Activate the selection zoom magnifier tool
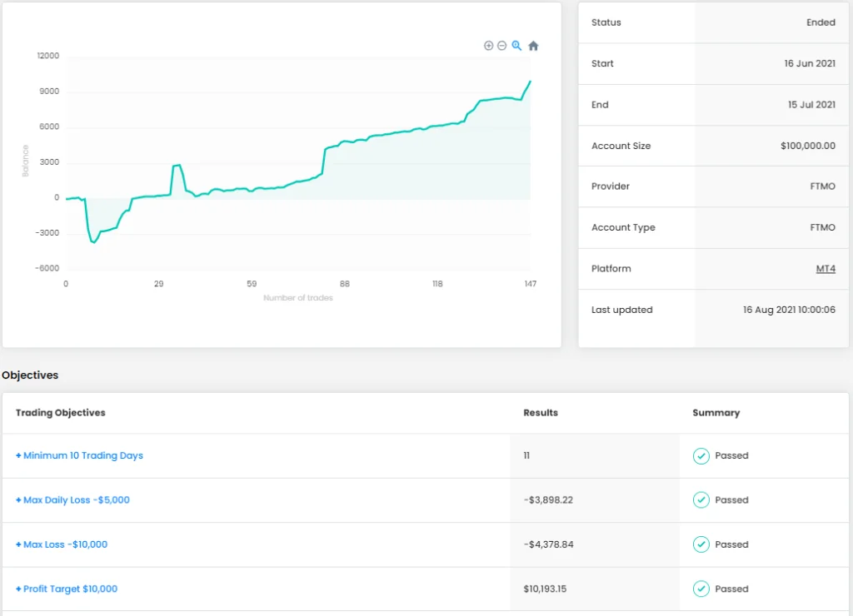The height and width of the screenshot is (616, 853). tap(516, 46)
